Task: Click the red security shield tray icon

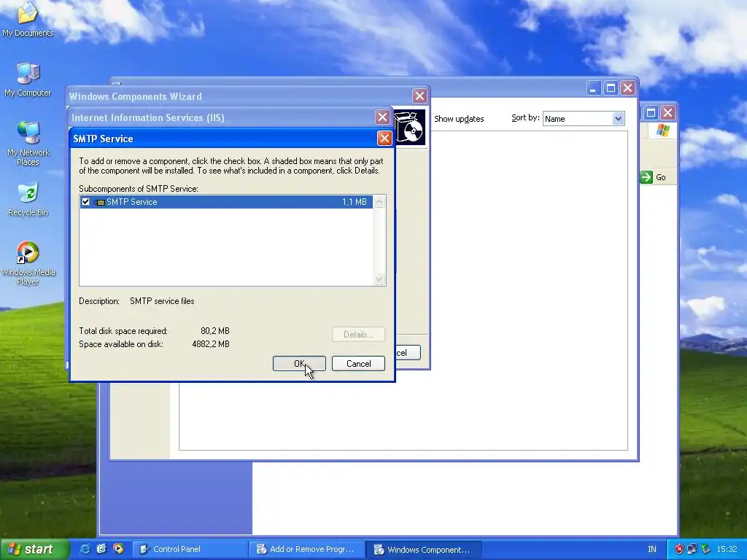Action: click(679, 549)
